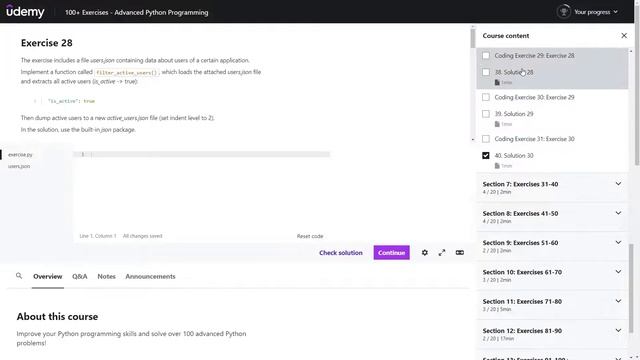The height and width of the screenshot is (360, 640).
Task: Click the exercise description scrollbar thumb
Action: click(473, 38)
